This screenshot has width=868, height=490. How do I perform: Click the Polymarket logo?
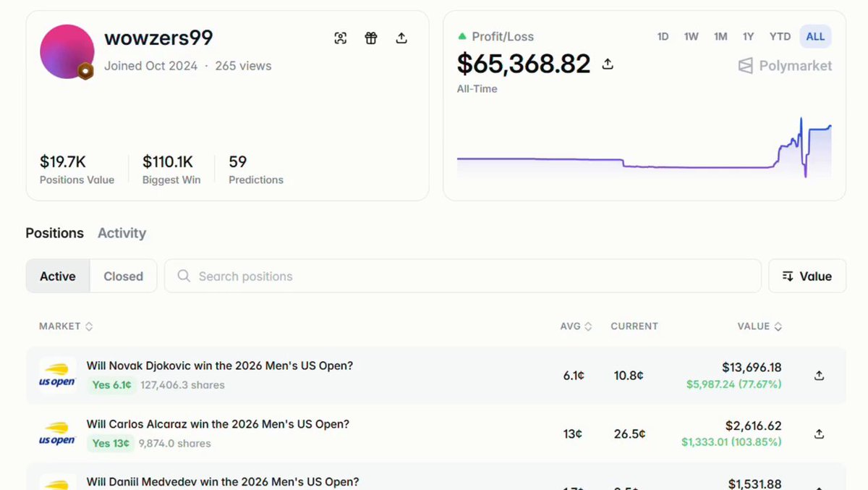(785, 66)
